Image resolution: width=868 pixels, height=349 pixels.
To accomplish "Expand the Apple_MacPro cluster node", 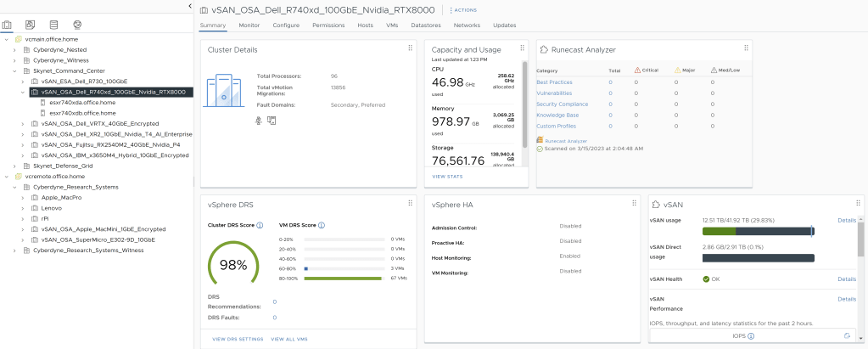I will [23, 198].
